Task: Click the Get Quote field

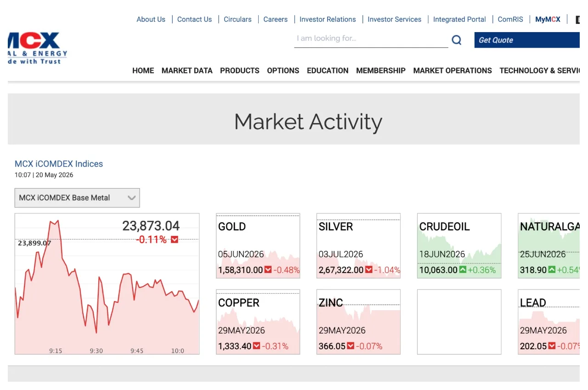Action: (527, 40)
